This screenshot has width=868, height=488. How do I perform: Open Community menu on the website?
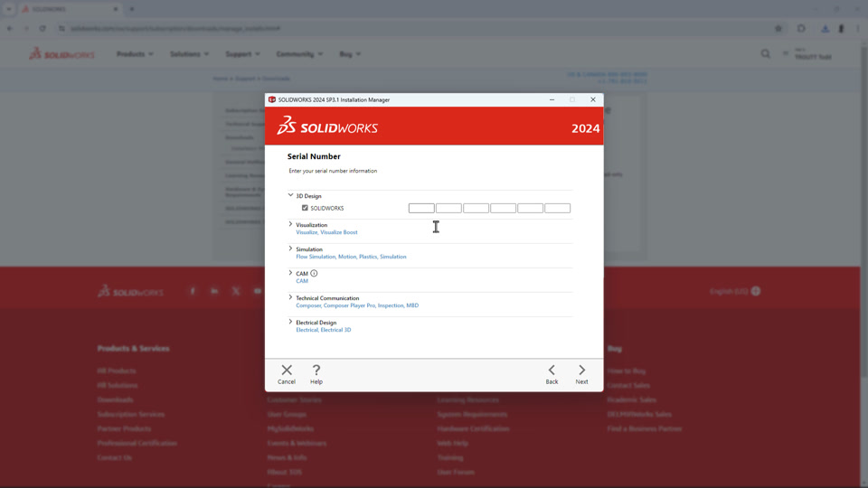point(299,54)
